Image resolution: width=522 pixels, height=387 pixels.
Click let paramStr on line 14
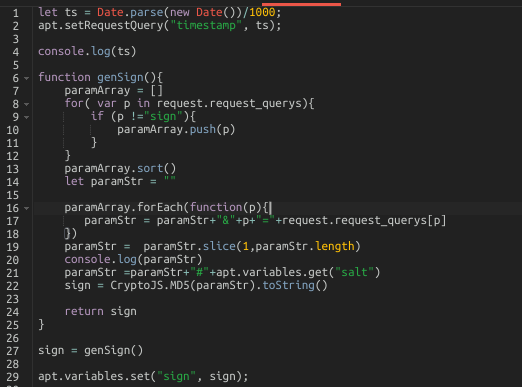pyautogui.click(x=104, y=181)
